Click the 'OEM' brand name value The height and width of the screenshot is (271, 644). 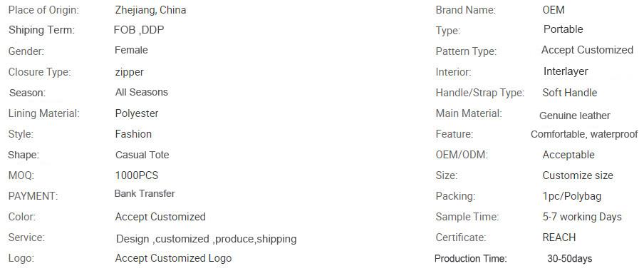click(x=554, y=10)
